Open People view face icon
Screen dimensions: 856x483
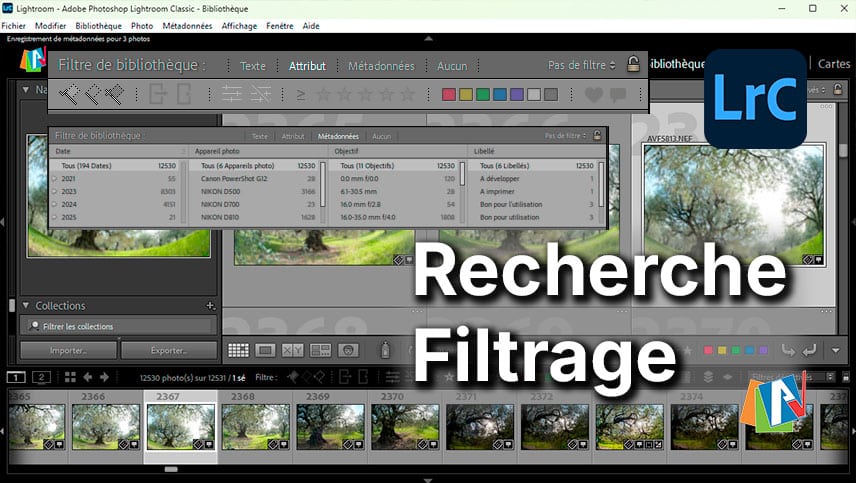pos(348,350)
